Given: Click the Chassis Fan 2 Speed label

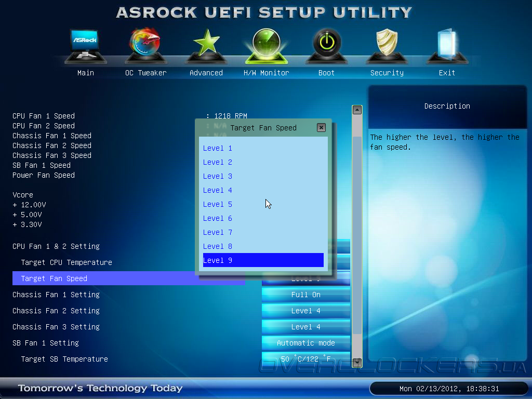Looking at the screenshot, I should pos(52,145).
